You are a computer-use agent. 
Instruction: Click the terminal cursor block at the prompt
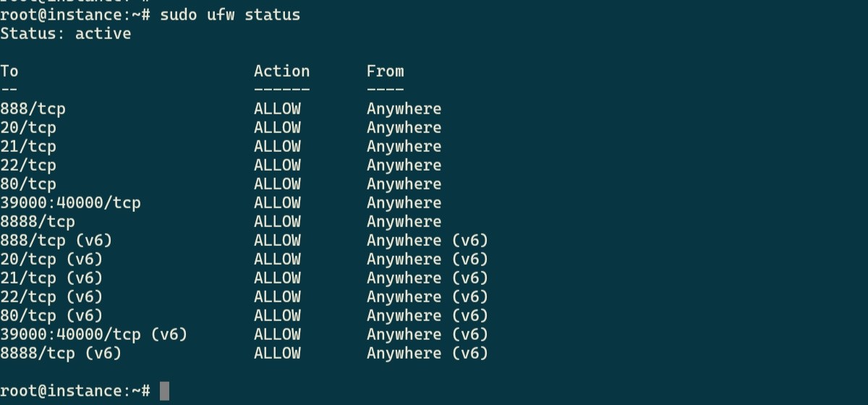tap(164, 391)
